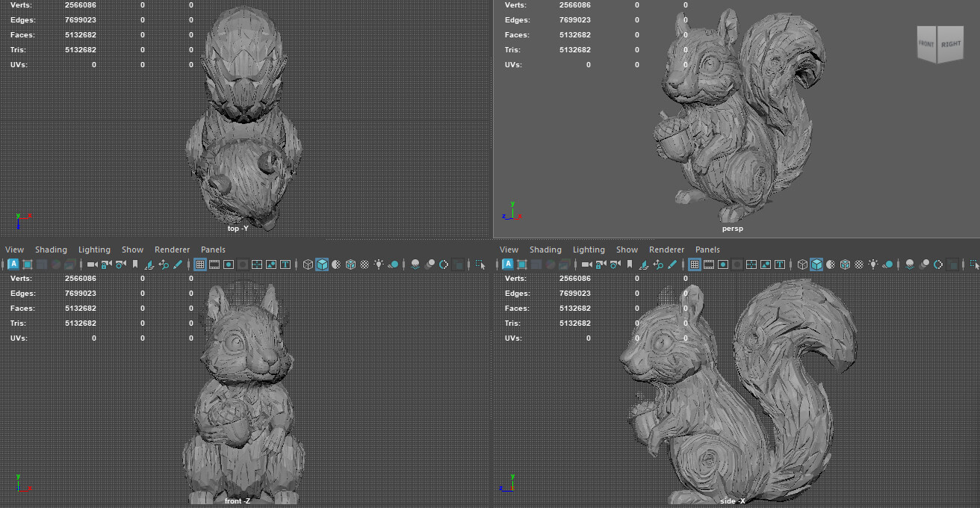This screenshot has height=508, width=980.
Task: Click 'persp' camera label in perspective view
Action: [x=733, y=229]
